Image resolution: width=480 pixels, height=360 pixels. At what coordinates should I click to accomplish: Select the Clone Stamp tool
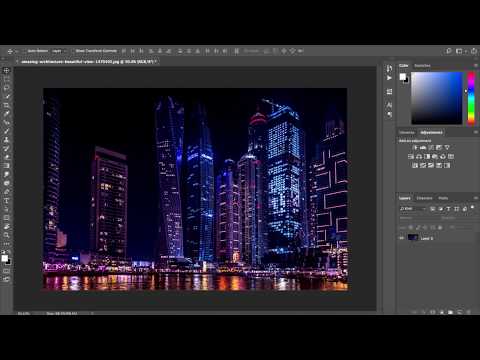coord(6,140)
